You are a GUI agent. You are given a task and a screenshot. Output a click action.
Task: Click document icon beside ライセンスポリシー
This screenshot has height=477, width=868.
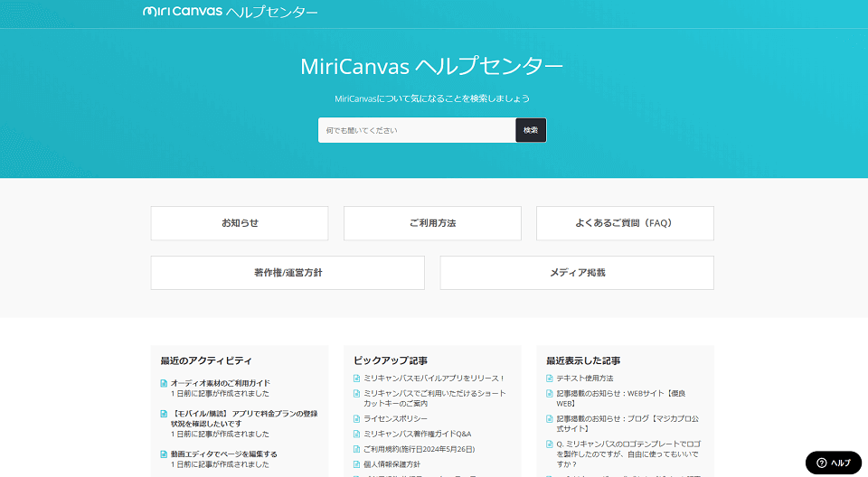356,418
